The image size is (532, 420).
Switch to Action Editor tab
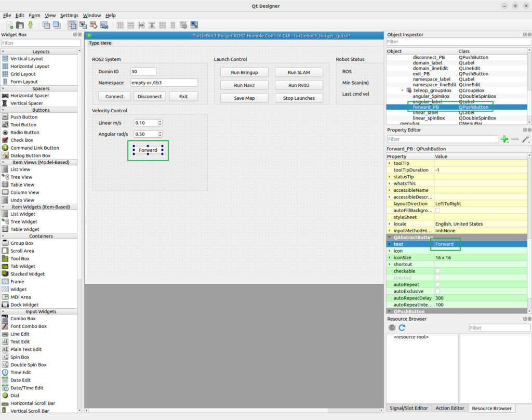tap(449, 408)
